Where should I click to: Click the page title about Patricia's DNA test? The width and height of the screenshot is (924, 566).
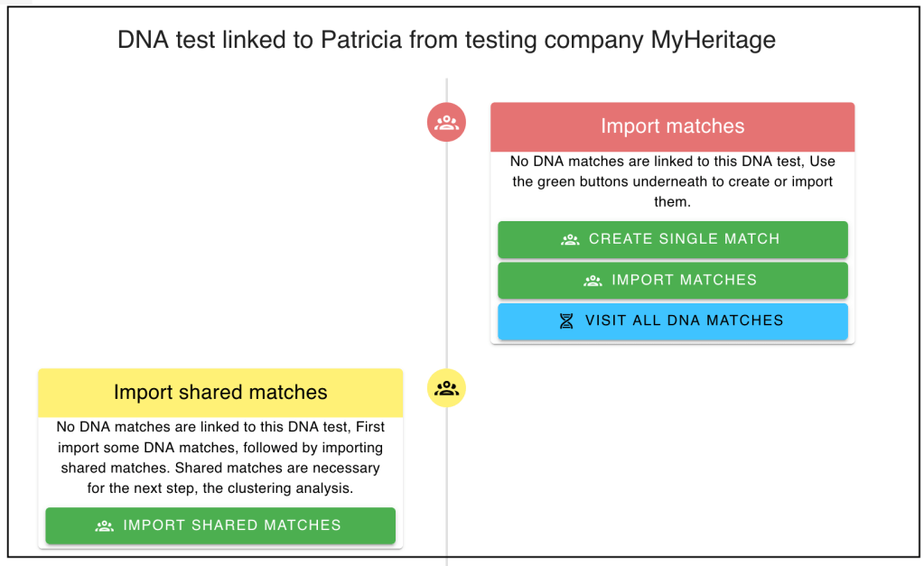pyautogui.click(x=446, y=41)
